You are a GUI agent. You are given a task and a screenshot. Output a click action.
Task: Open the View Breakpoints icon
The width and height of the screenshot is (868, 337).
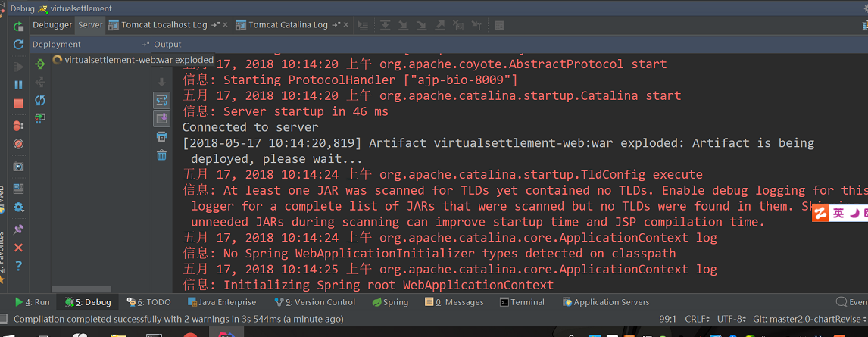point(18,126)
